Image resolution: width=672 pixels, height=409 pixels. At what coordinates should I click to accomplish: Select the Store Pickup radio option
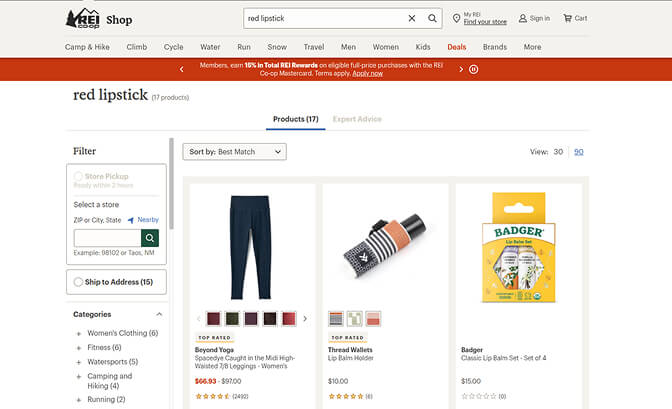pos(79,177)
